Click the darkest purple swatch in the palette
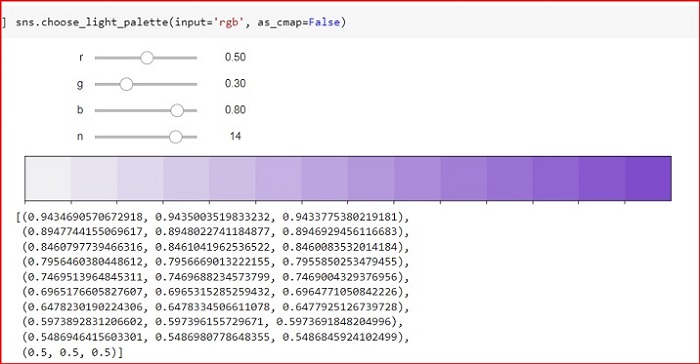700x364 pixels. (648, 178)
